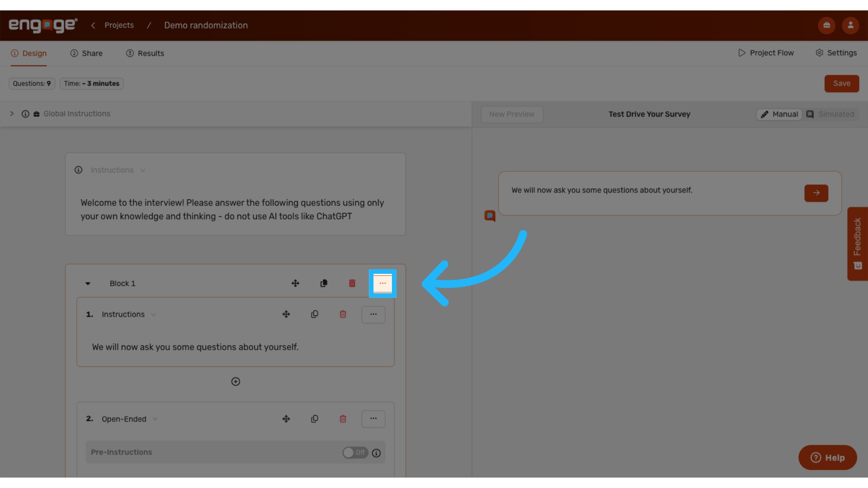Click the welcome interview instructions text
Viewport: 868px width, 488px height.
click(232, 210)
